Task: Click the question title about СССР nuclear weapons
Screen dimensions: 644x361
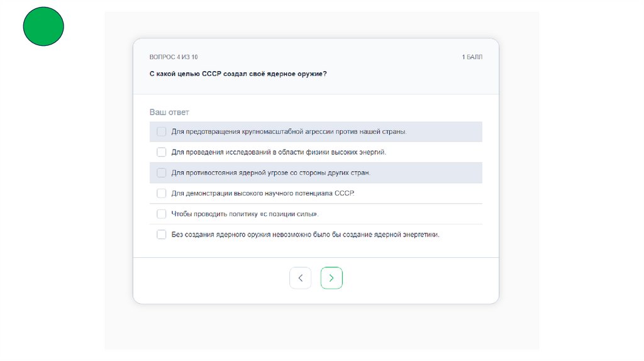Action: [238, 74]
